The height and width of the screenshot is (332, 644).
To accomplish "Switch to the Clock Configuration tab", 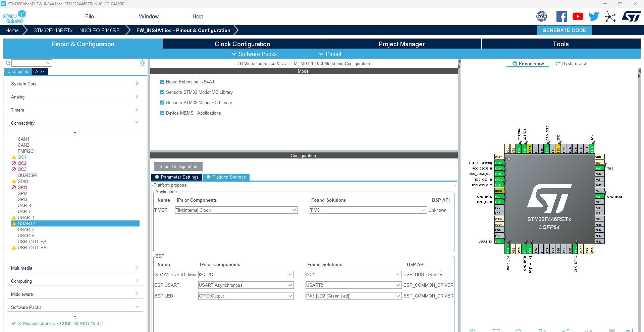I will pyautogui.click(x=242, y=44).
